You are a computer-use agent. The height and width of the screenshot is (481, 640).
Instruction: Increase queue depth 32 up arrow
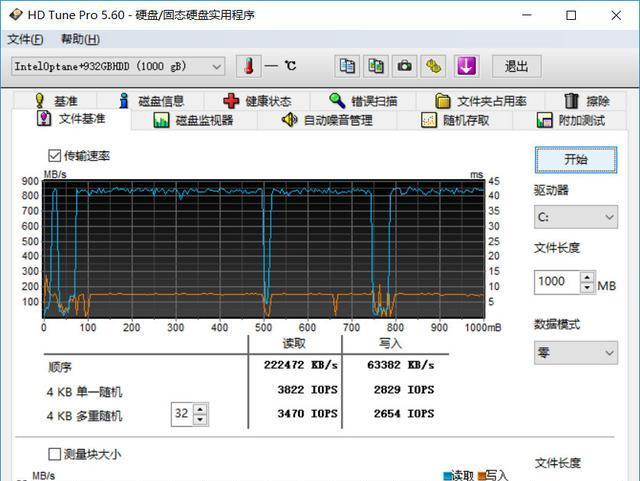[200, 410]
